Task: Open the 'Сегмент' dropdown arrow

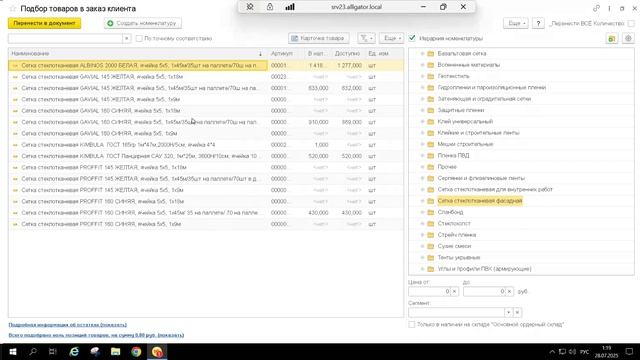Action: [509, 313]
